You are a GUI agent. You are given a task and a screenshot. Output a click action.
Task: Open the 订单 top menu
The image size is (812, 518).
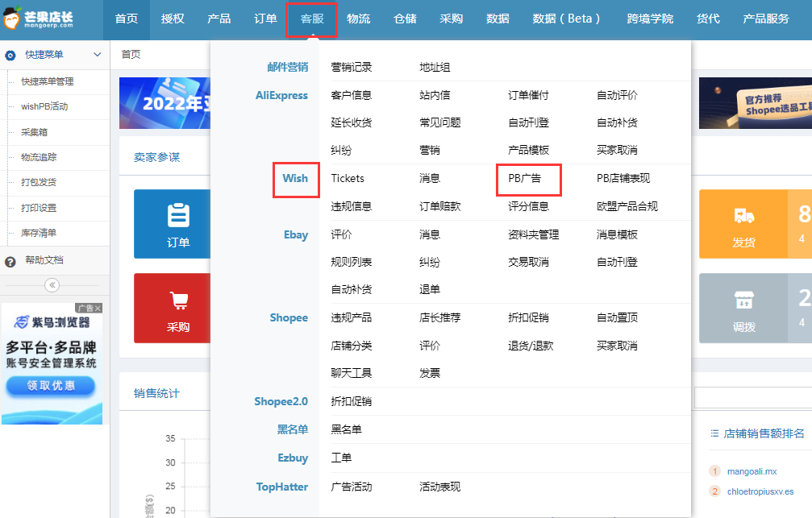click(265, 19)
